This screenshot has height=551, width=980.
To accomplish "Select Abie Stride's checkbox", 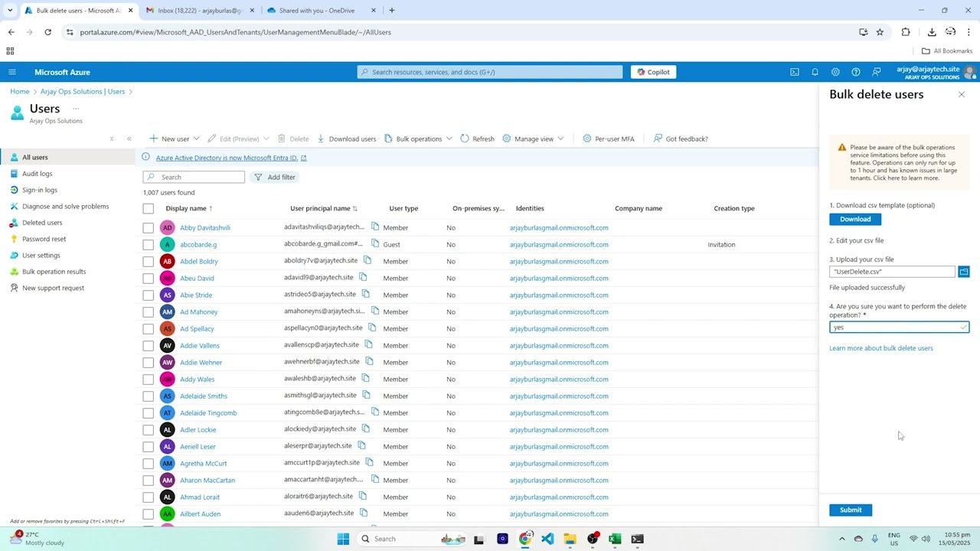I will (x=148, y=295).
